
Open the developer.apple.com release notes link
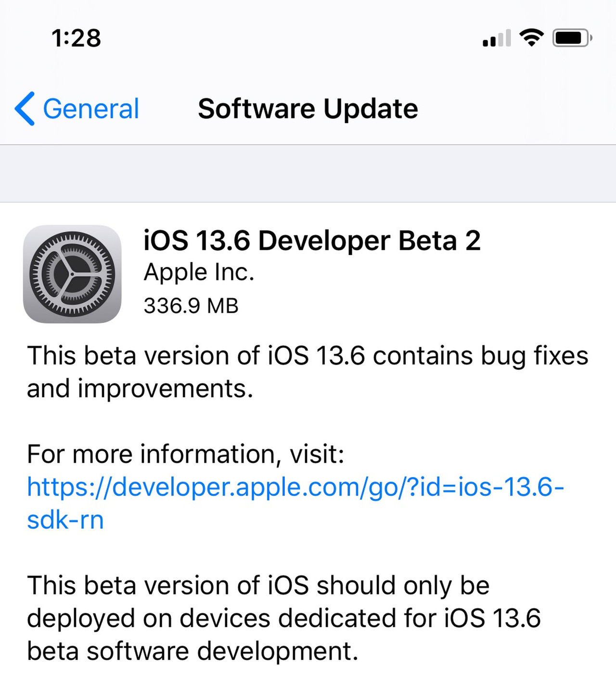(295, 487)
